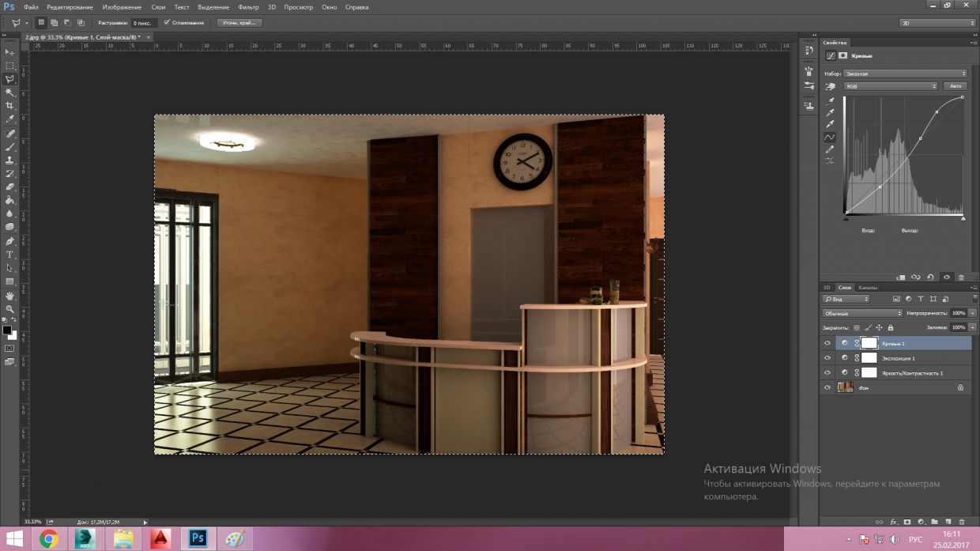Create a new group in Layers panel
The width and height of the screenshot is (980, 551).
[x=934, y=522]
